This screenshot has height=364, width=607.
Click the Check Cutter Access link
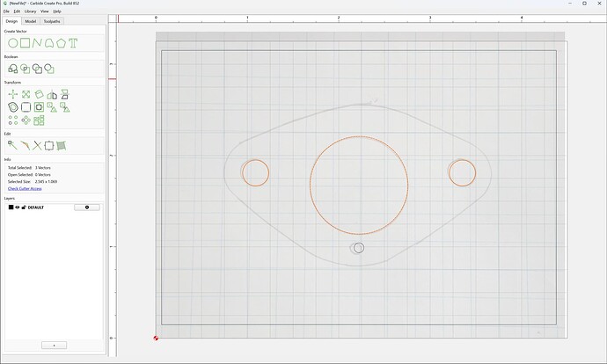pyautogui.click(x=25, y=188)
